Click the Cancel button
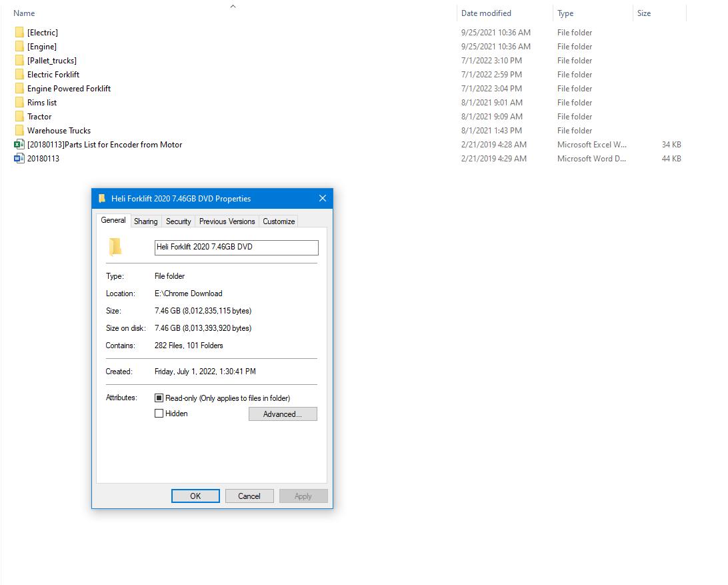728x585 pixels. click(x=249, y=496)
